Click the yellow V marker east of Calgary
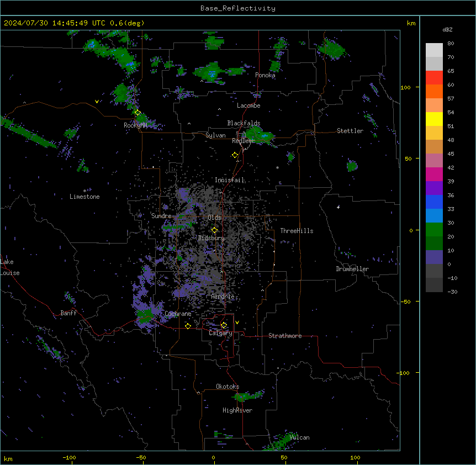 (237, 323)
